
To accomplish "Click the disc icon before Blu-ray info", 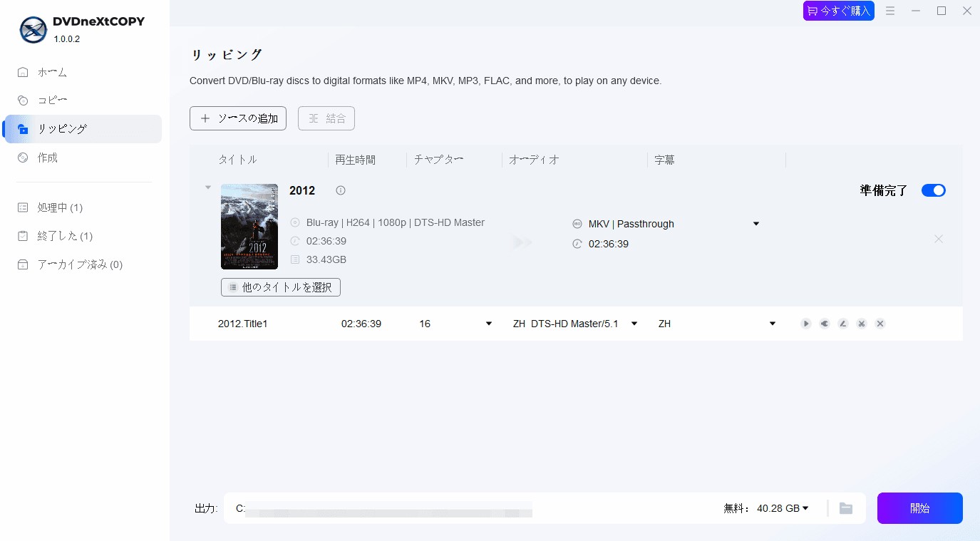I will [x=295, y=222].
